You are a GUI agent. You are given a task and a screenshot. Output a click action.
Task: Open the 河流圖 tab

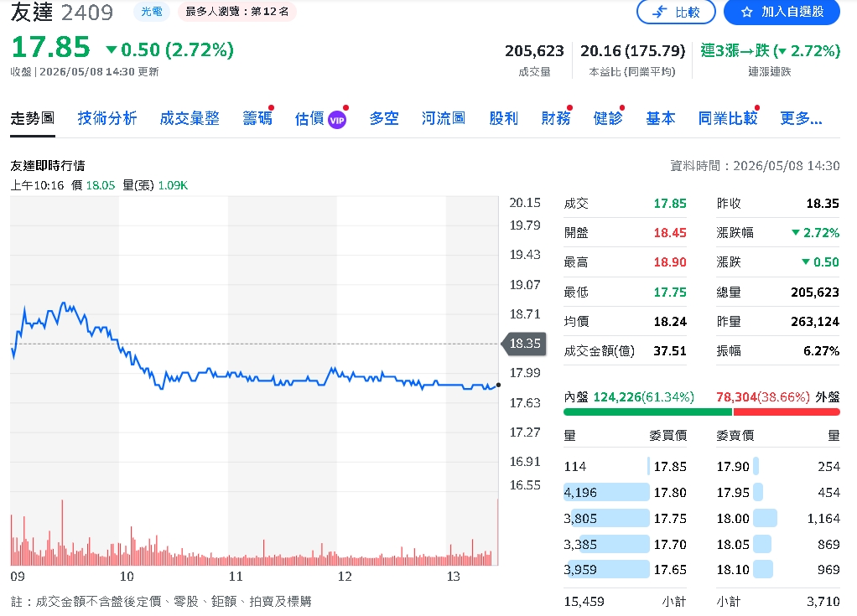tap(444, 118)
